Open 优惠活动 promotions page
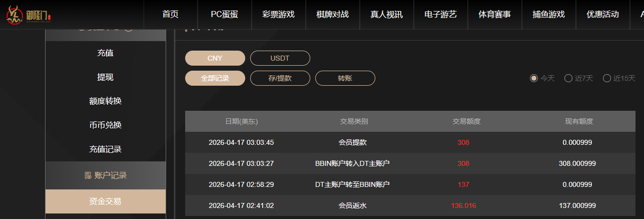 click(x=603, y=15)
